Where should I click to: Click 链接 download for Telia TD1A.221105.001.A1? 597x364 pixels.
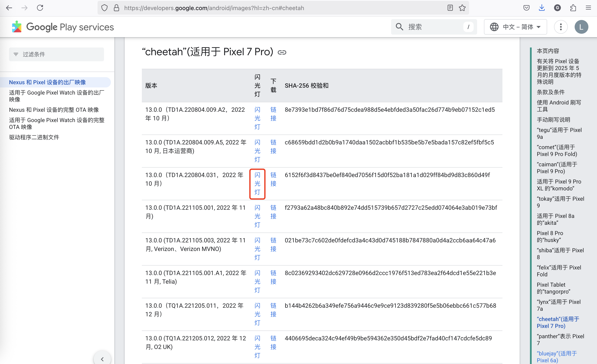pyautogui.click(x=273, y=277)
